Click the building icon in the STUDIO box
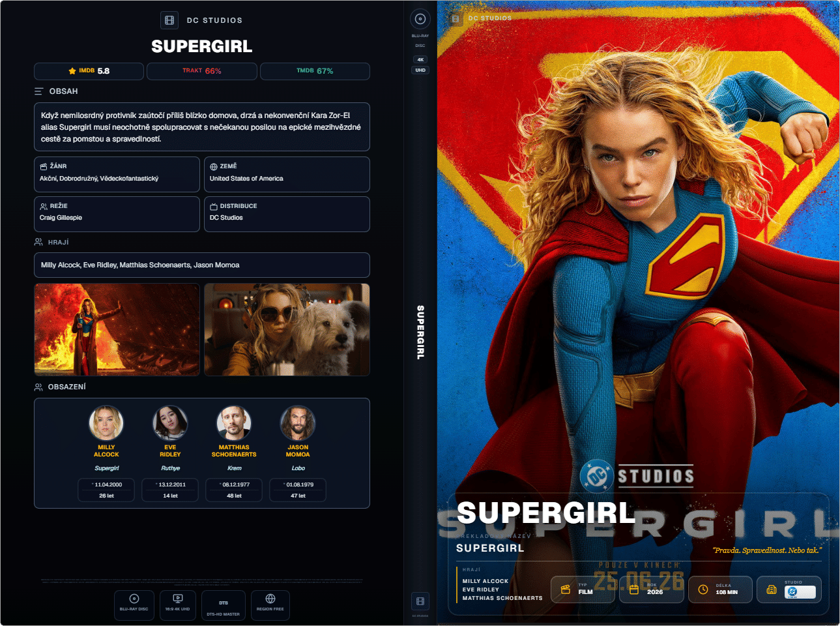 tap(772, 589)
